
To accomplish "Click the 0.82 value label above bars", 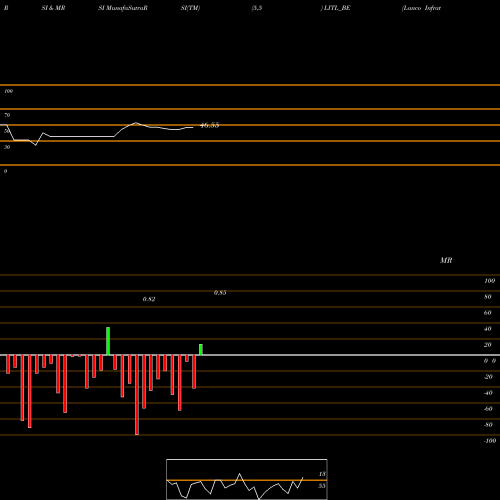I will click(x=149, y=299).
